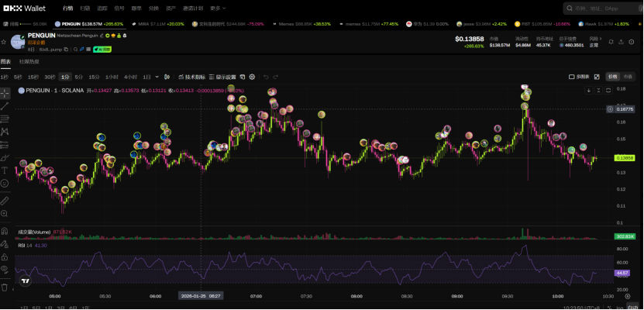Open 显示设置 display settings

pos(222,77)
